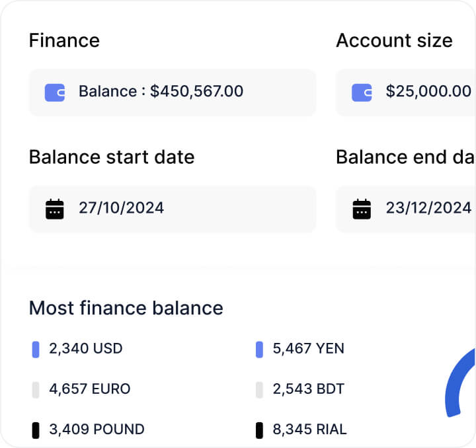Click the blue marker next to 5,467 YEN
Image resolution: width=476 pixels, height=448 pixels.
pyautogui.click(x=259, y=350)
